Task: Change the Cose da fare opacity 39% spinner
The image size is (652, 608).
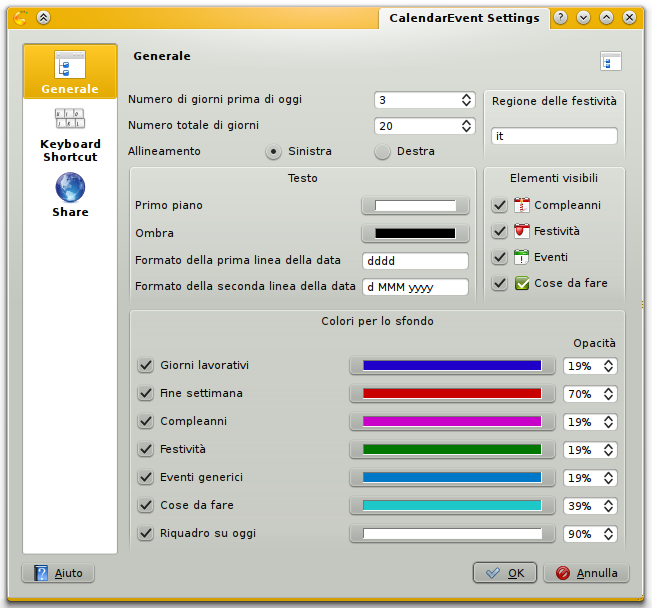Action: pos(590,506)
